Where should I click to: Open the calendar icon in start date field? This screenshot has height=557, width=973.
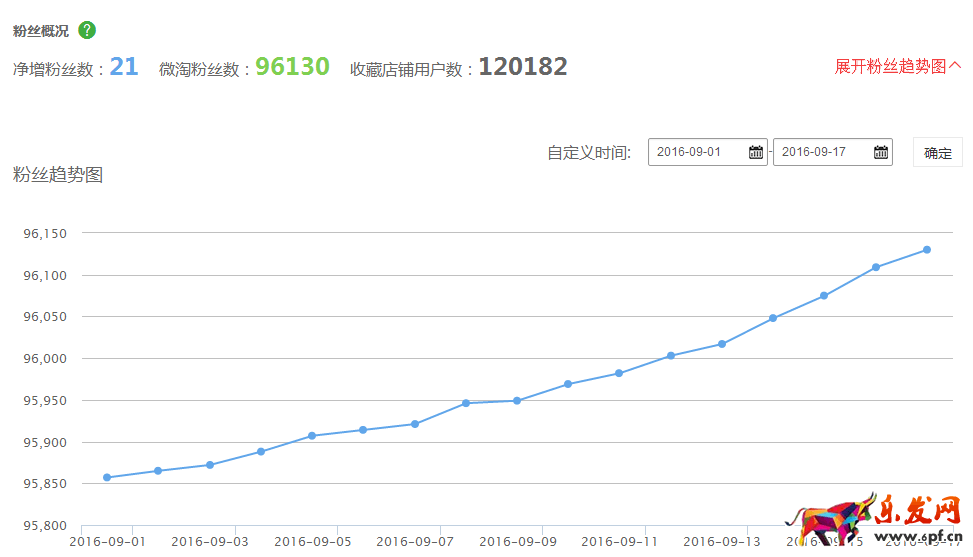pyautogui.click(x=756, y=152)
